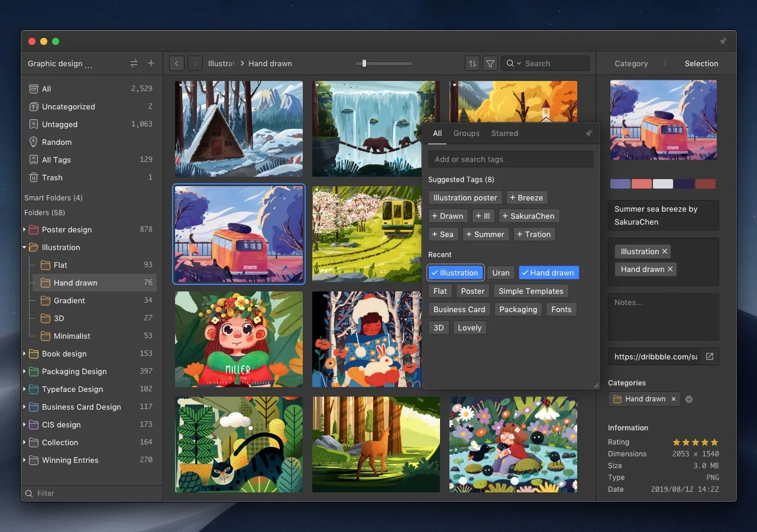Switch to the Groups tab
This screenshot has height=532, width=757.
(x=466, y=134)
